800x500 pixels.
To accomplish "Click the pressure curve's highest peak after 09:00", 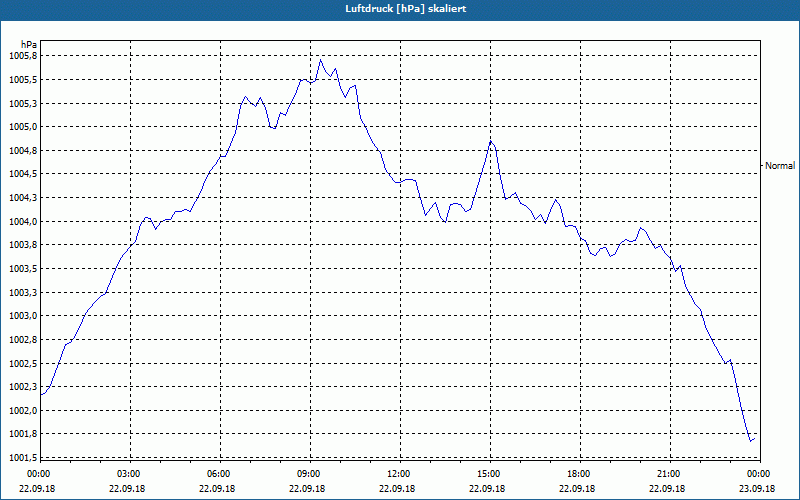I will pyautogui.click(x=320, y=60).
